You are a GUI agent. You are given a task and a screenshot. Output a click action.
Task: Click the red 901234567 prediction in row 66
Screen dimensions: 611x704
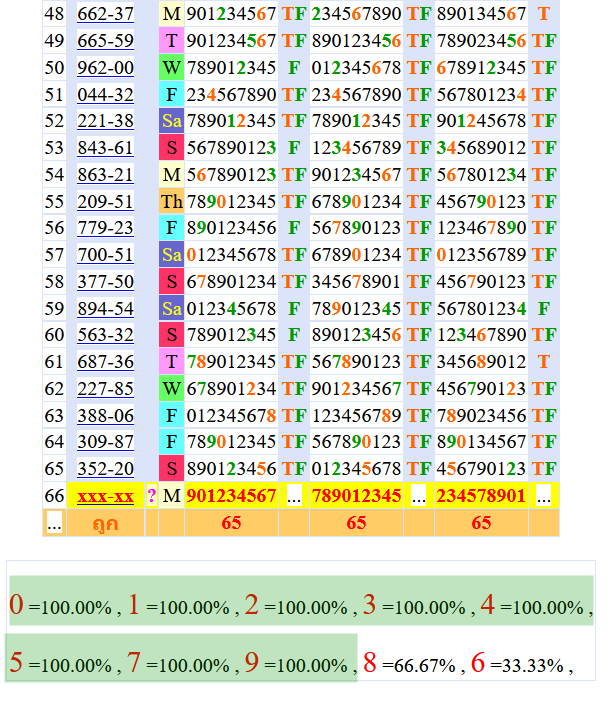pos(231,495)
